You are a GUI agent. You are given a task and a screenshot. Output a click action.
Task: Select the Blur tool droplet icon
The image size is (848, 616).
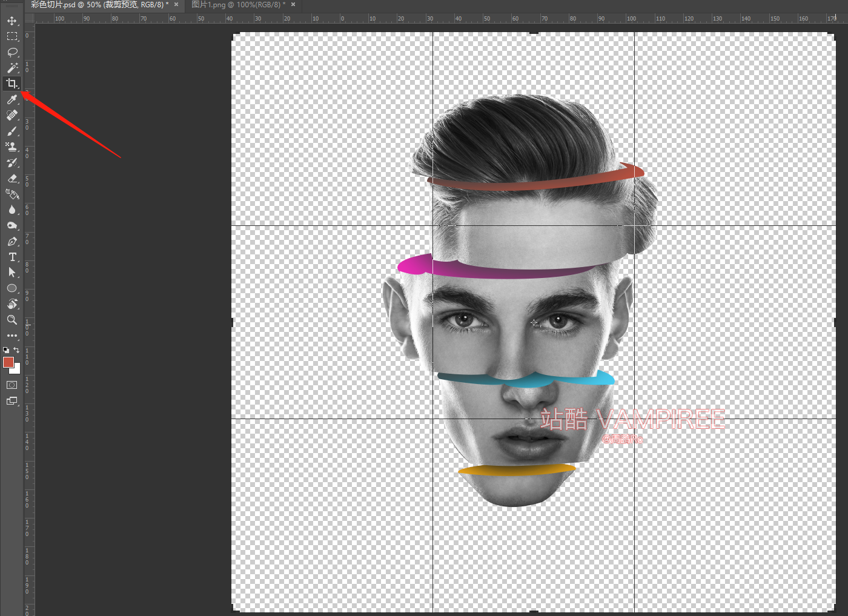[x=12, y=210]
